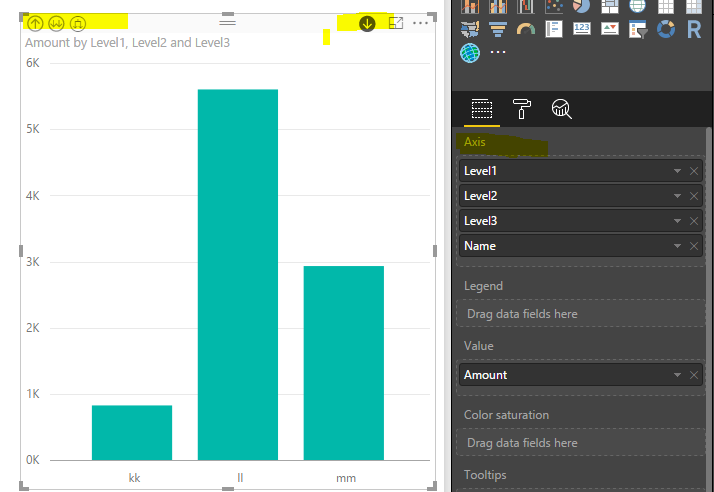Screen dimensions: 714x492
Task: Select the Multi-row card visual
Action: pos(554,29)
